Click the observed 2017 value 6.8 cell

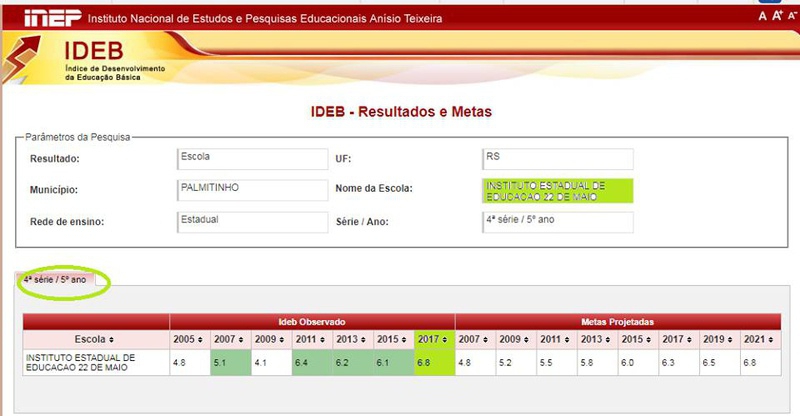click(434, 361)
